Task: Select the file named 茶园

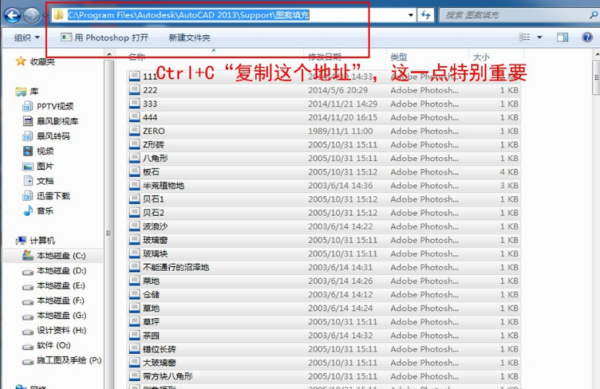Action: (x=323, y=335)
